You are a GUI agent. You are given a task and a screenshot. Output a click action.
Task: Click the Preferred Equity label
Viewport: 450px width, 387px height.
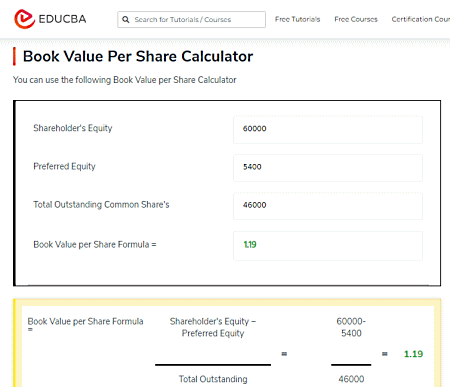(x=64, y=166)
